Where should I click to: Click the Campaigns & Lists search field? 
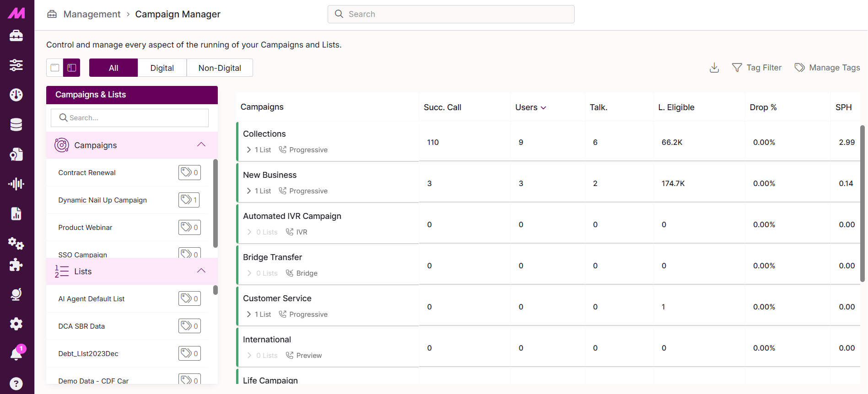130,118
